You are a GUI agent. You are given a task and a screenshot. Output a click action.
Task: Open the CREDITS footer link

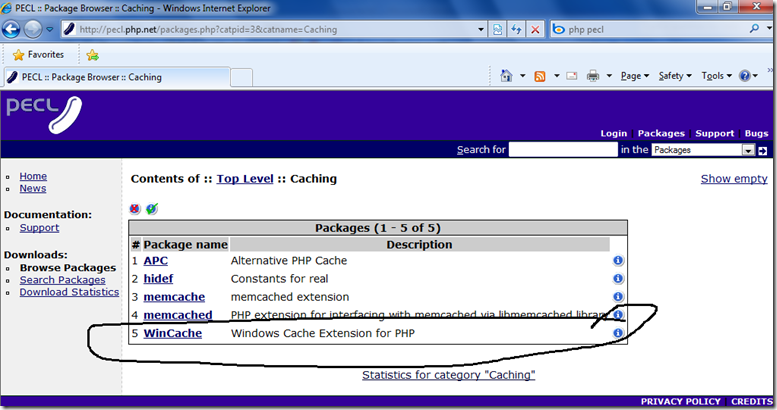point(752,402)
